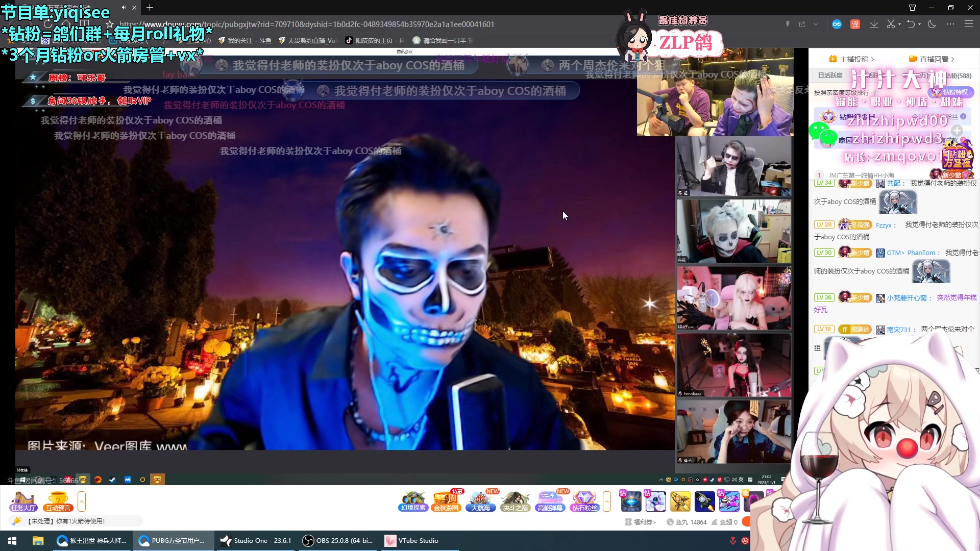The height and width of the screenshot is (551, 980).
Task: Open the undo icon dropdown arrow
Action: click(919, 24)
